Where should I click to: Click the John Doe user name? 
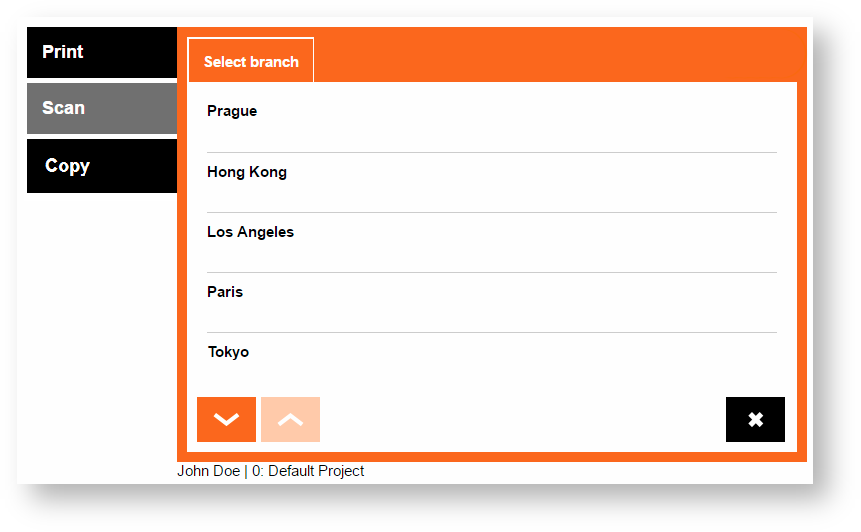tap(208, 471)
